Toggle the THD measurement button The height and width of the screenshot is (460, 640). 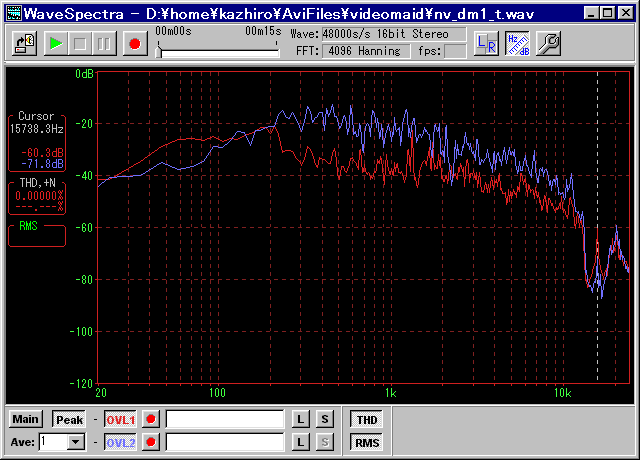click(367, 420)
